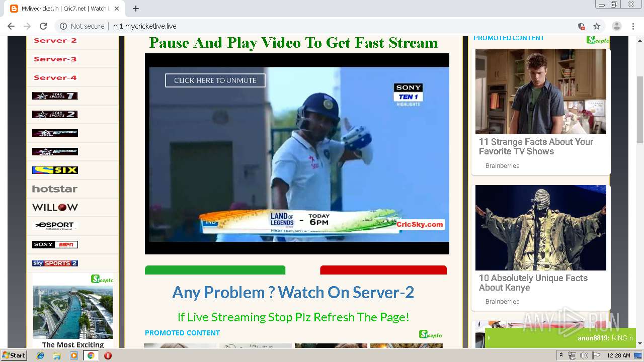The height and width of the screenshot is (362, 644).
Task: Open Windows Explorer from the taskbar
Action: pyautogui.click(x=57, y=355)
